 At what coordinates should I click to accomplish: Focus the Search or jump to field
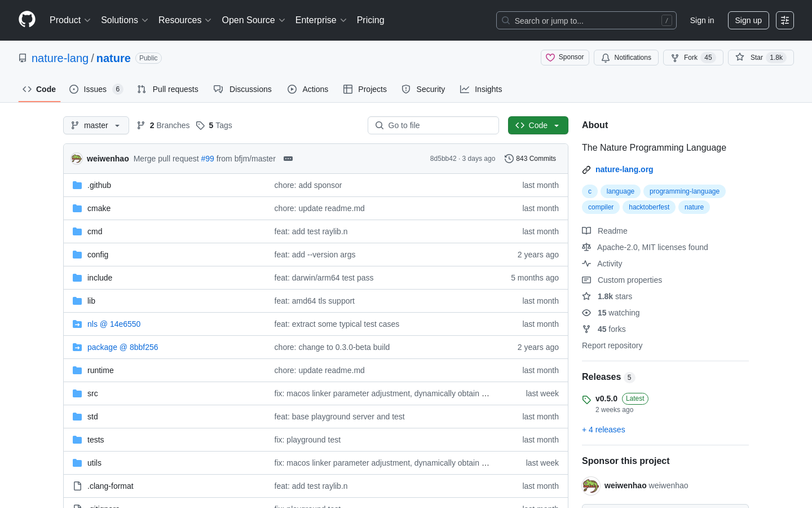(586, 20)
